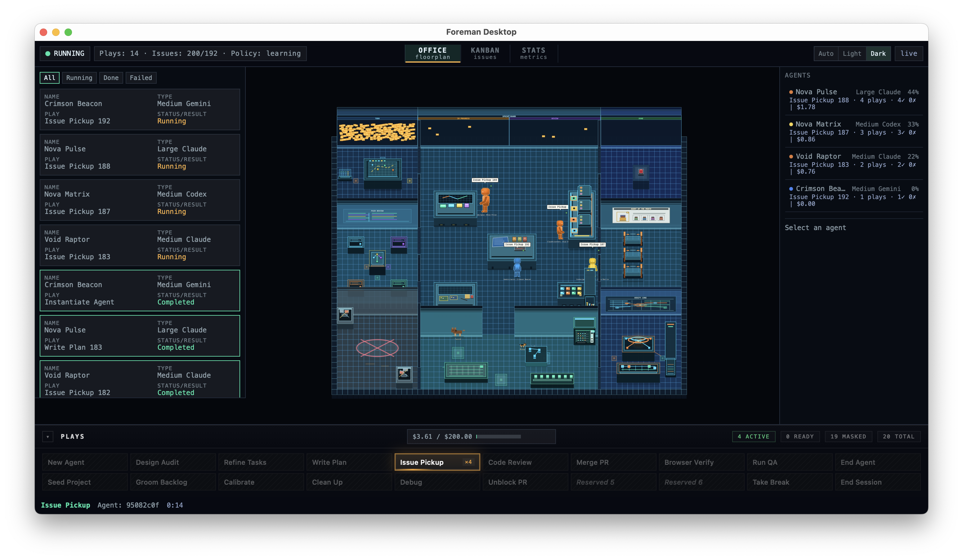Viewport: 963px width, 560px height.
Task: Click the budget progress bar
Action: (498, 437)
